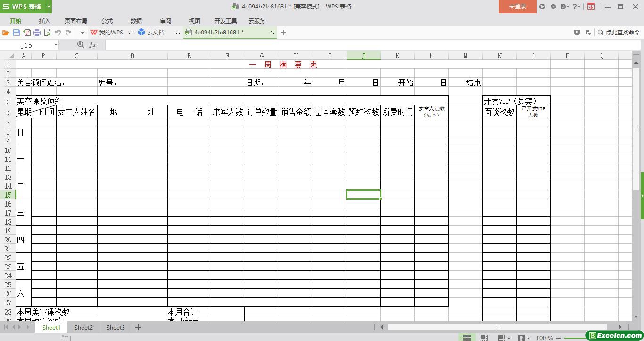Close the 我的WPS tab
Screen dimensions: 644x341
[131, 33]
